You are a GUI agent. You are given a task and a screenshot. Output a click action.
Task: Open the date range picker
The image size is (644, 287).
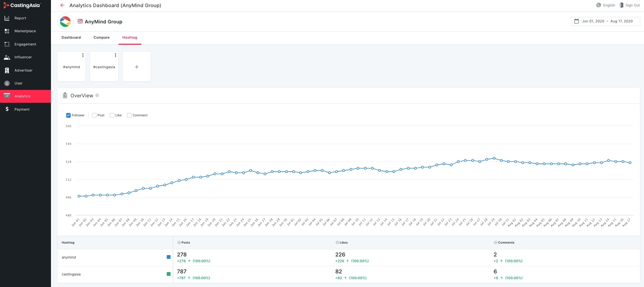coord(605,21)
